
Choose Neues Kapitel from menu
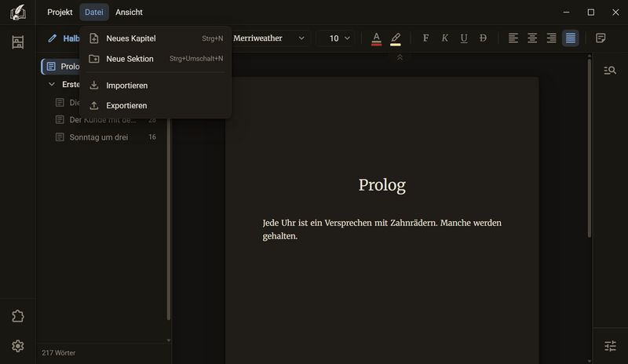(x=155, y=38)
